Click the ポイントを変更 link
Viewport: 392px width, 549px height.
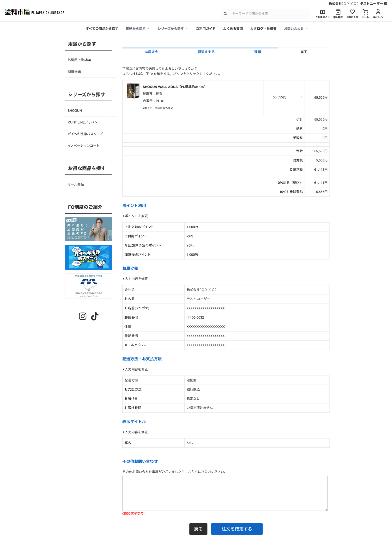pos(136,216)
